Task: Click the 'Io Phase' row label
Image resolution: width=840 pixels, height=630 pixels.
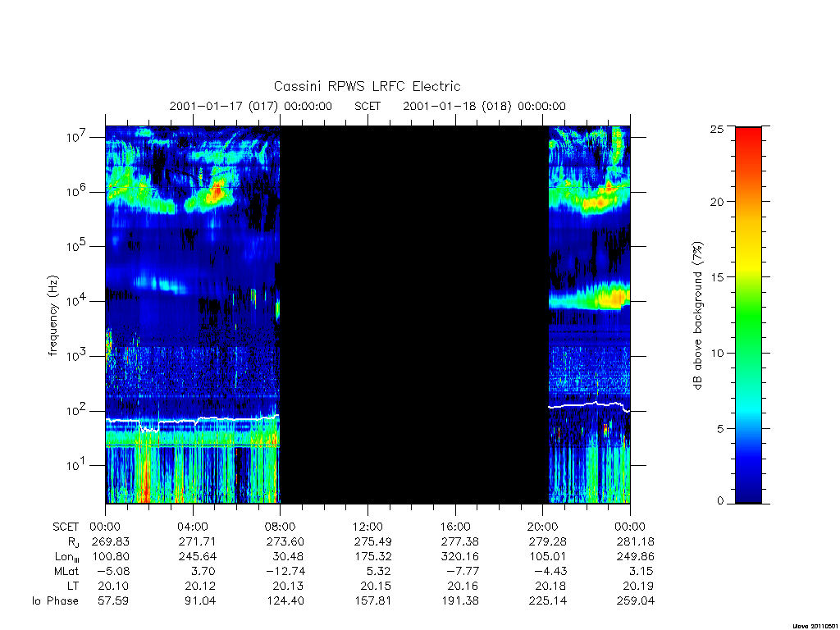Action: click(x=55, y=601)
